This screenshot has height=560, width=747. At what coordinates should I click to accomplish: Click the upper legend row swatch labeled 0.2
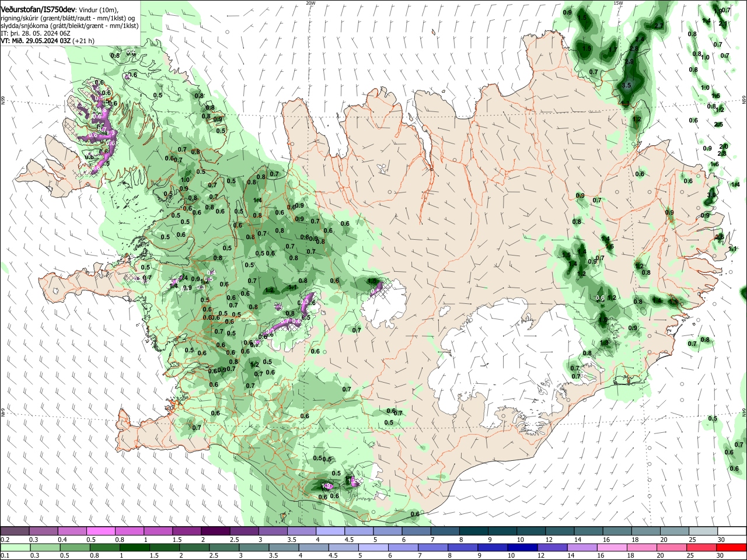(x=15, y=531)
